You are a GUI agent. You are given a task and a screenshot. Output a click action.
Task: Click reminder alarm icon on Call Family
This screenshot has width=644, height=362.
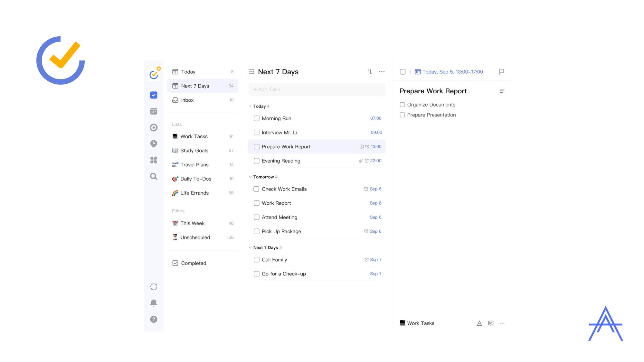click(x=366, y=260)
